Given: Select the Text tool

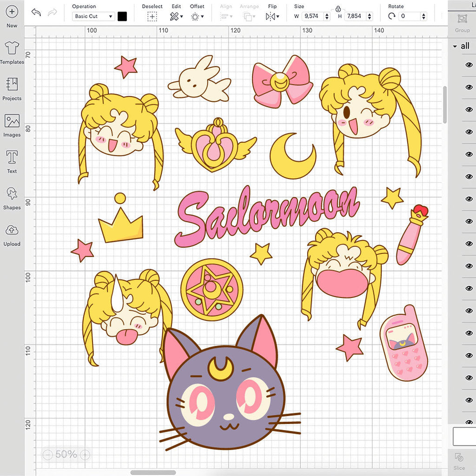Looking at the screenshot, I should pyautogui.click(x=12, y=161).
